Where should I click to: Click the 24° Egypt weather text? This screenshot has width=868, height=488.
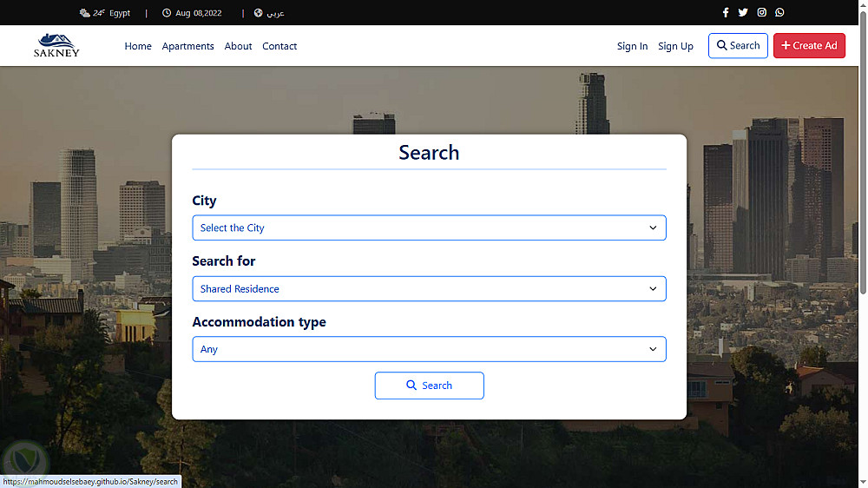pyautogui.click(x=111, y=13)
